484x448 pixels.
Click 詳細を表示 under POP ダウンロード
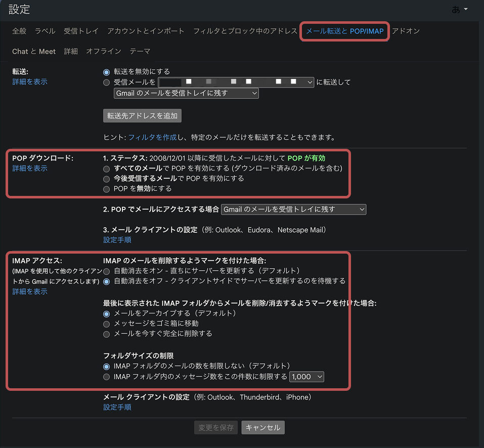pyautogui.click(x=29, y=169)
